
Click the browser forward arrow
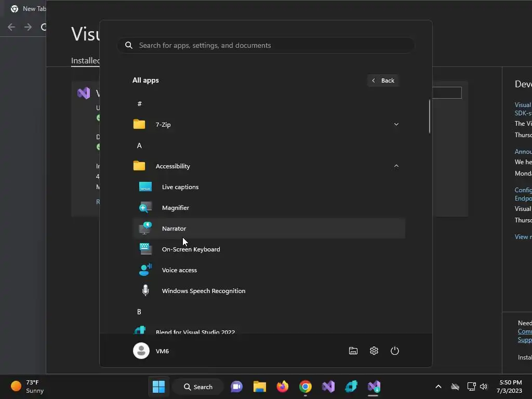click(28, 27)
